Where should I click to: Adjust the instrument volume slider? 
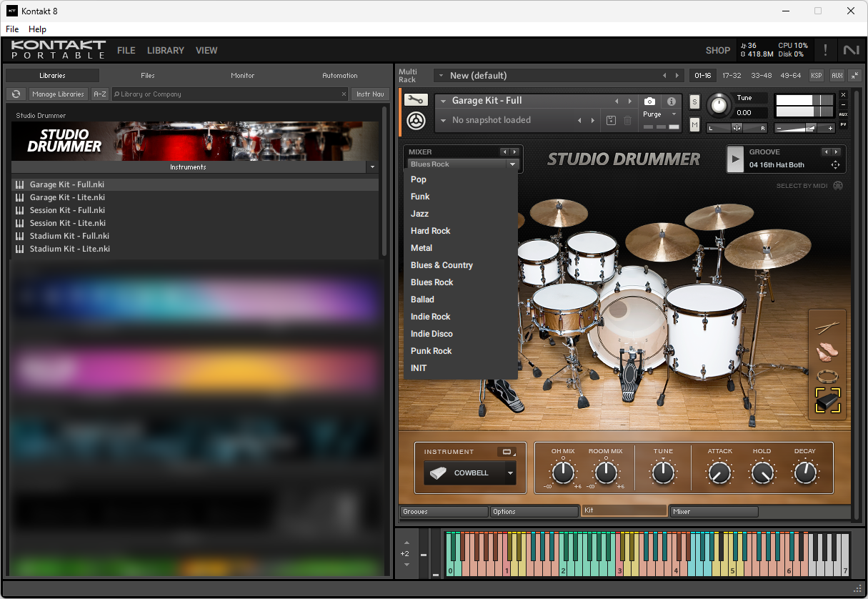tap(805, 128)
